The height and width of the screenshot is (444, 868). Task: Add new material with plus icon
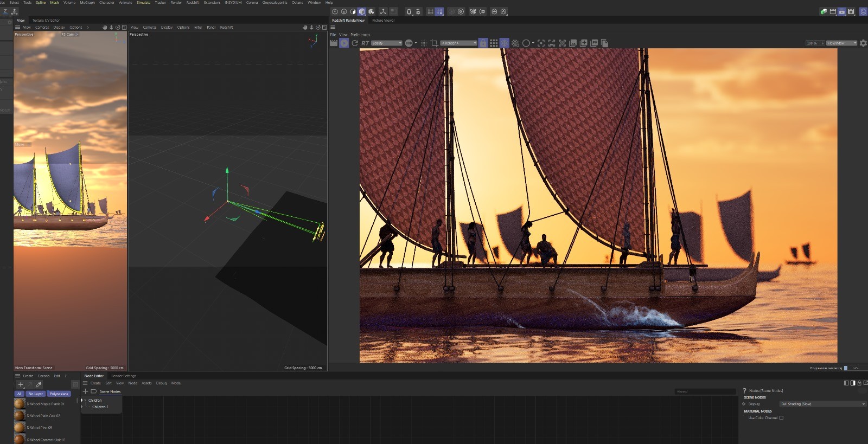21,384
